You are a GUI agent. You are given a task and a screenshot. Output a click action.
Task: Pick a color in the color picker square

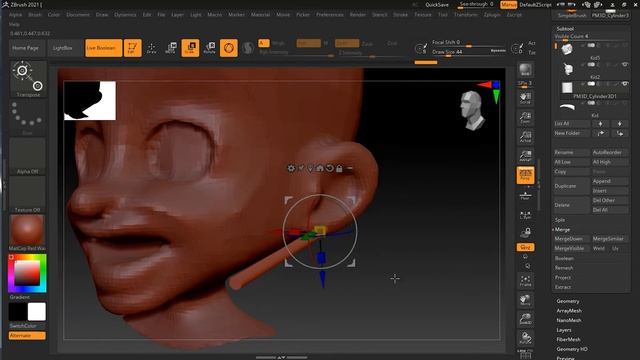click(27, 273)
